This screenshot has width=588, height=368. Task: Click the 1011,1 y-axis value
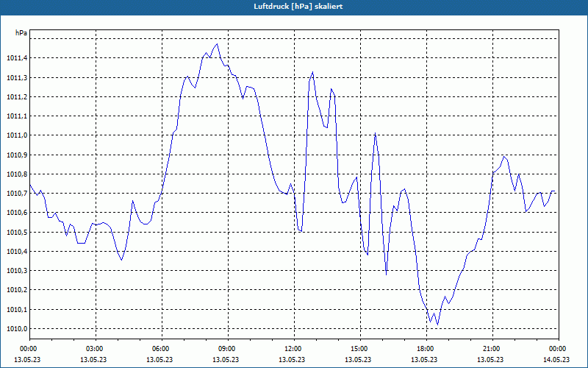click(16, 116)
